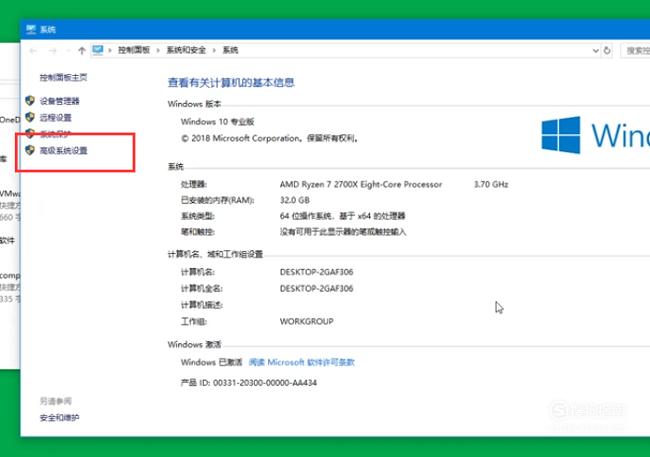Click the 64 位操作系统 system type value
This screenshot has height=457, width=650.
[x=342, y=216]
